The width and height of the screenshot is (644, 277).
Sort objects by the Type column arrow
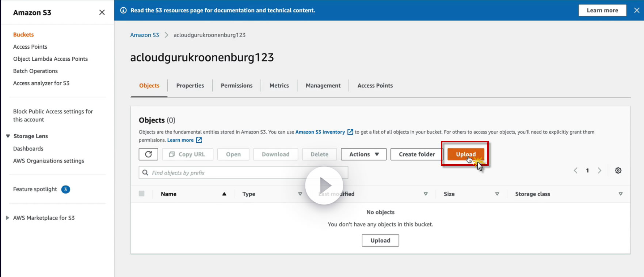click(x=300, y=194)
